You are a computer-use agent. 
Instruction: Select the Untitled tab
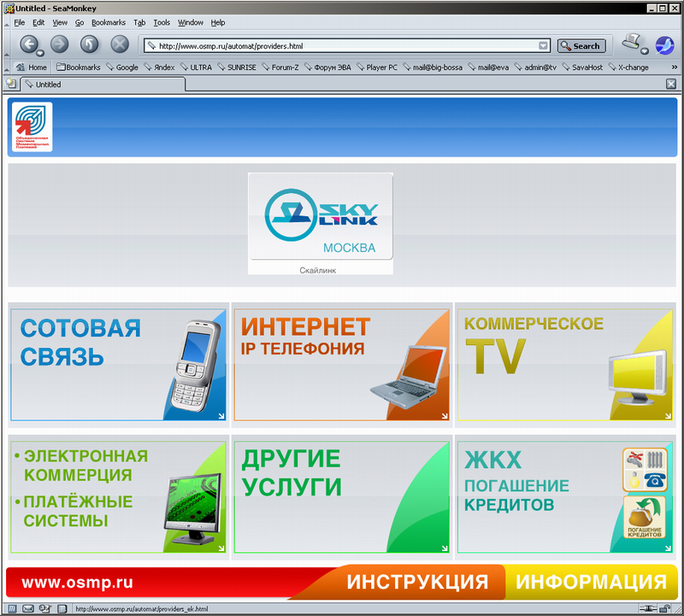point(103,85)
